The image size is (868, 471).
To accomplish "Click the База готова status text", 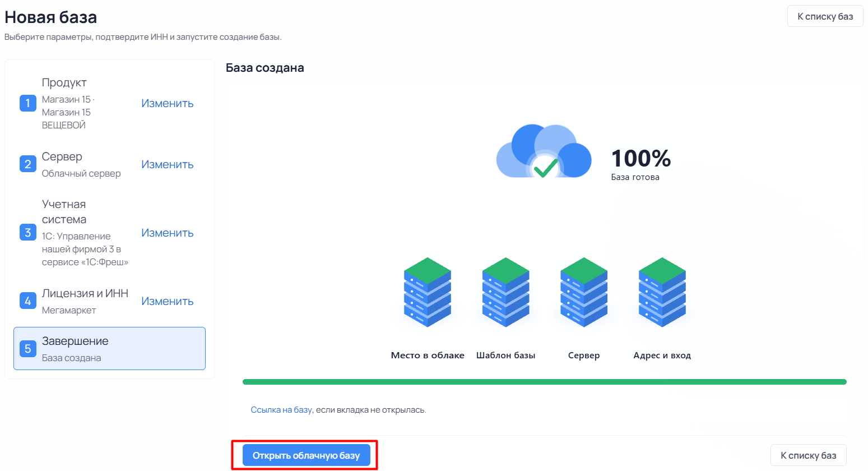I will coord(635,177).
